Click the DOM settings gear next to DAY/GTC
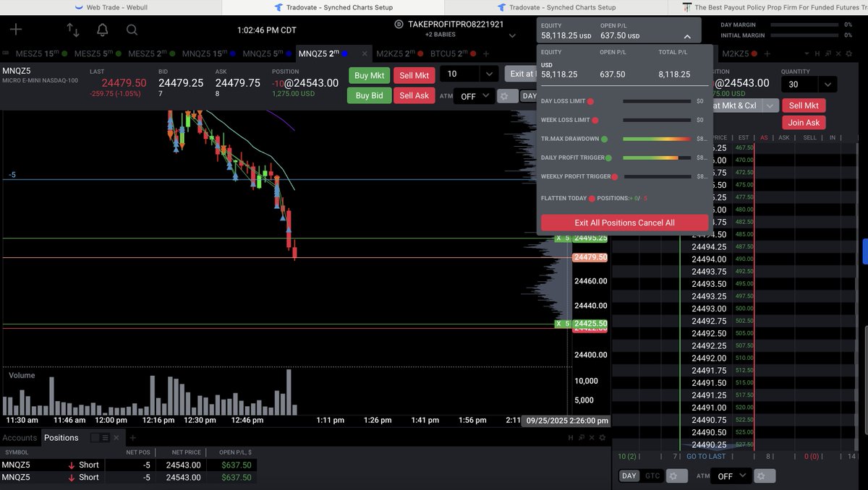Viewport: 868px width, 490px height. [676, 476]
